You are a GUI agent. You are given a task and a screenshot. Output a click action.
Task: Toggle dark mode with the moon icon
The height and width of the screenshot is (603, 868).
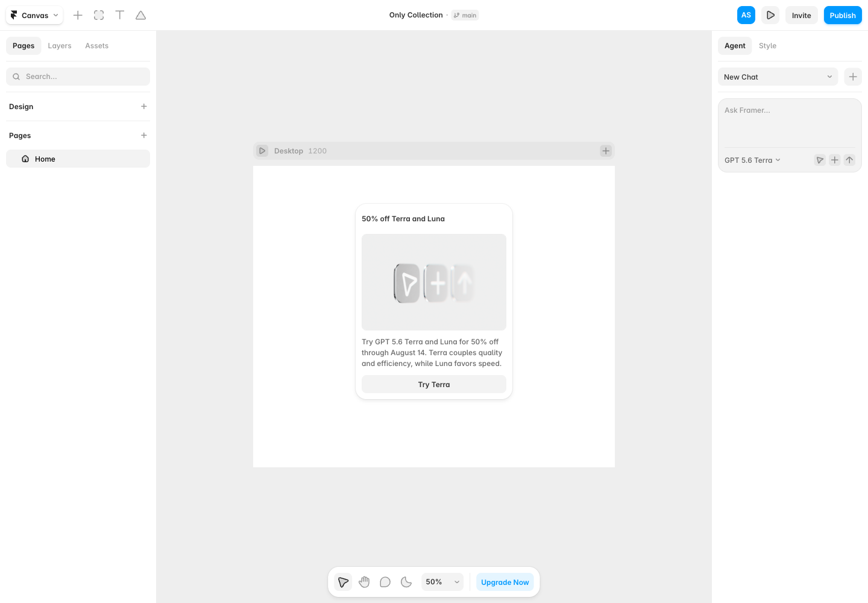406,582
